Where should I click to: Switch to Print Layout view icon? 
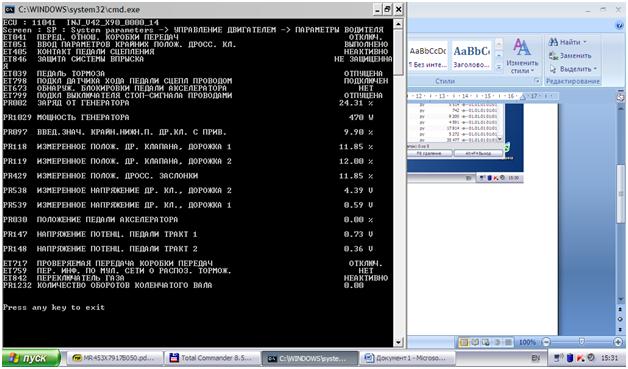click(x=464, y=342)
